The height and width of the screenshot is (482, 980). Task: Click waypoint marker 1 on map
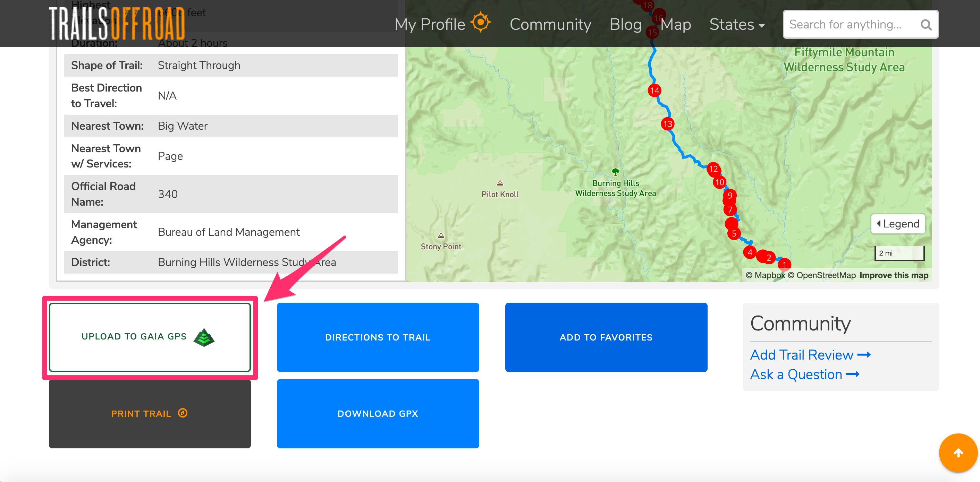coord(785,264)
